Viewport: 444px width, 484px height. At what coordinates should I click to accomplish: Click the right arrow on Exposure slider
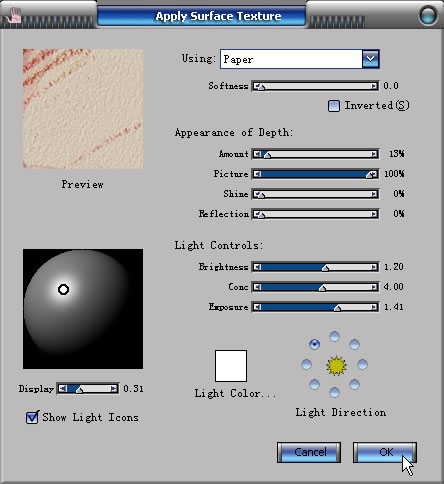click(x=374, y=307)
